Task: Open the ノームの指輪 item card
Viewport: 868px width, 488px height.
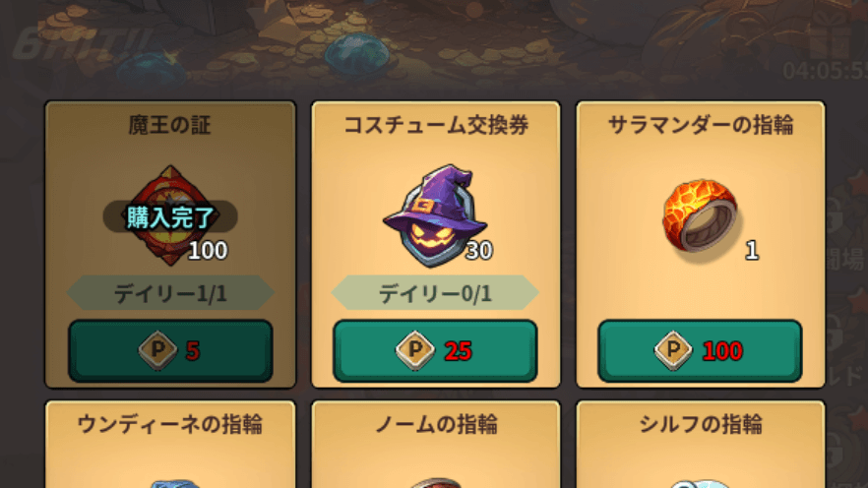Action: click(x=436, y=445)
